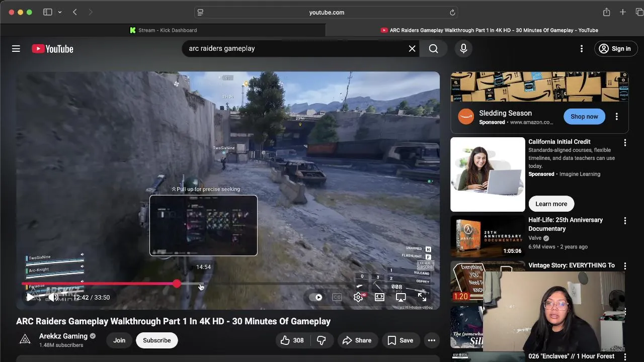
Task: Open the Arekkz Gaming channel avatar
Action: [x=25, y=340]
